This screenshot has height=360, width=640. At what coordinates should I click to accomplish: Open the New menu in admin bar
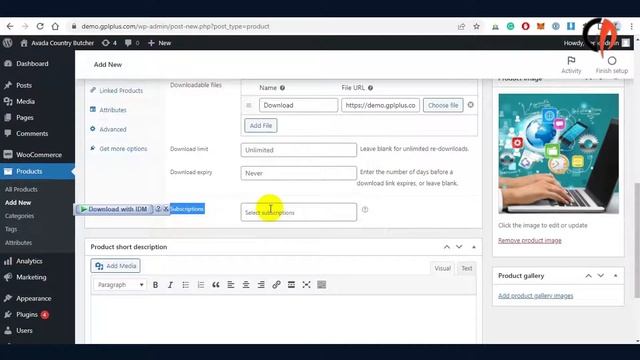click(160, 43)
